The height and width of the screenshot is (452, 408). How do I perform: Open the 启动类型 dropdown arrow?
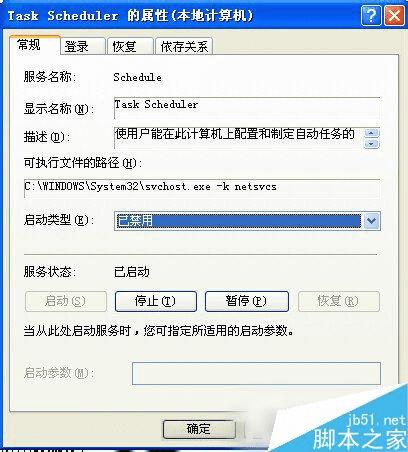(x=372, y=221)
